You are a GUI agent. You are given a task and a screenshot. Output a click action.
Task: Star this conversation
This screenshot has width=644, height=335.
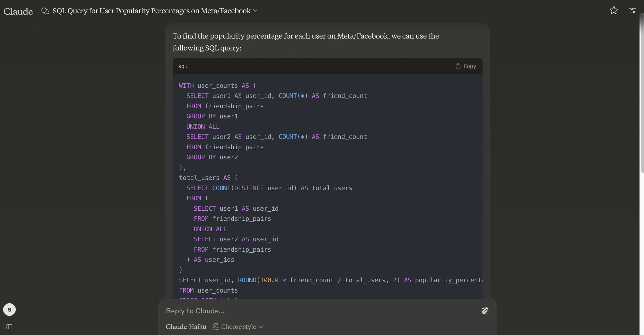click(614, 10)
